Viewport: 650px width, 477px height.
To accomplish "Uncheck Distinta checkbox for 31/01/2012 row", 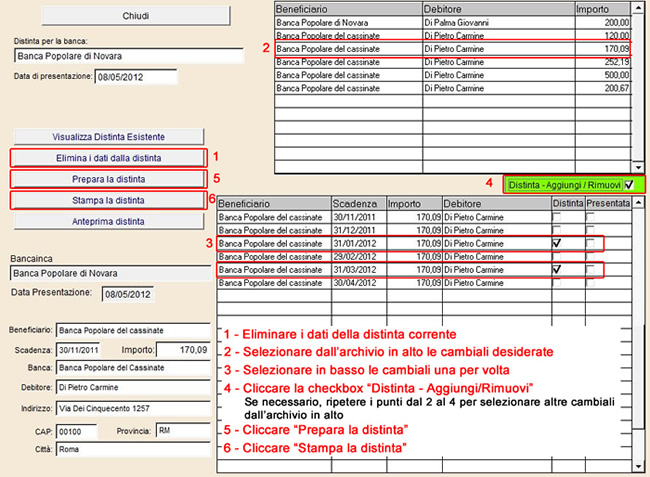I will (x=557, y=243).
